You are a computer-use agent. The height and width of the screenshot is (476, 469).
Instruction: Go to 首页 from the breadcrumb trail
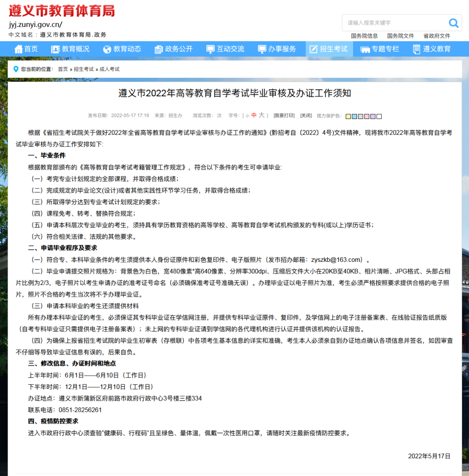(62, 69)
